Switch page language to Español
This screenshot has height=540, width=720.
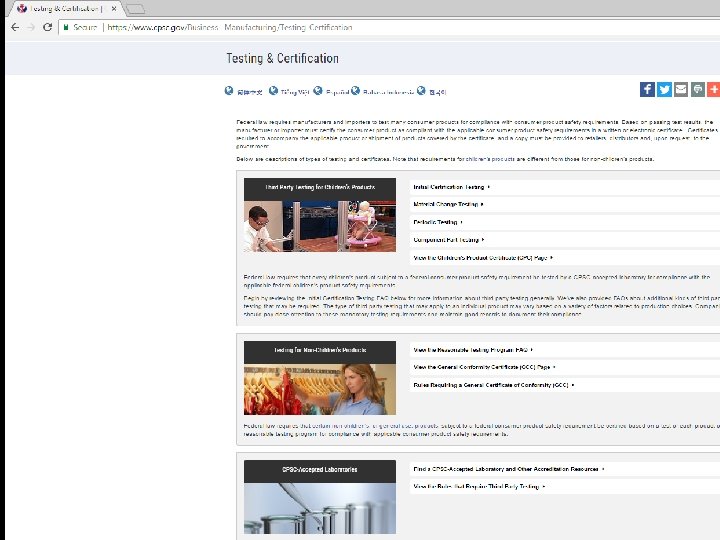(x=338, y=92)
